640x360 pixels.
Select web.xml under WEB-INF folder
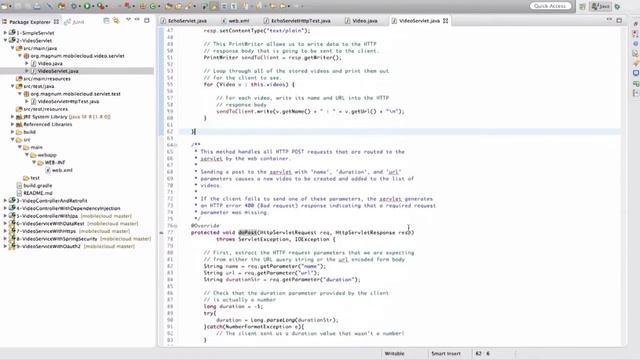[x=62, y=170]
